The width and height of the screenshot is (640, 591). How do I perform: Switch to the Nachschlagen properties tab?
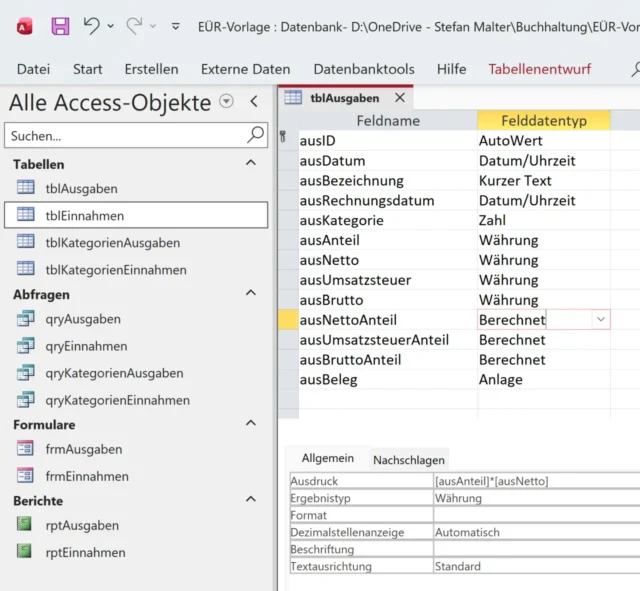409,460
